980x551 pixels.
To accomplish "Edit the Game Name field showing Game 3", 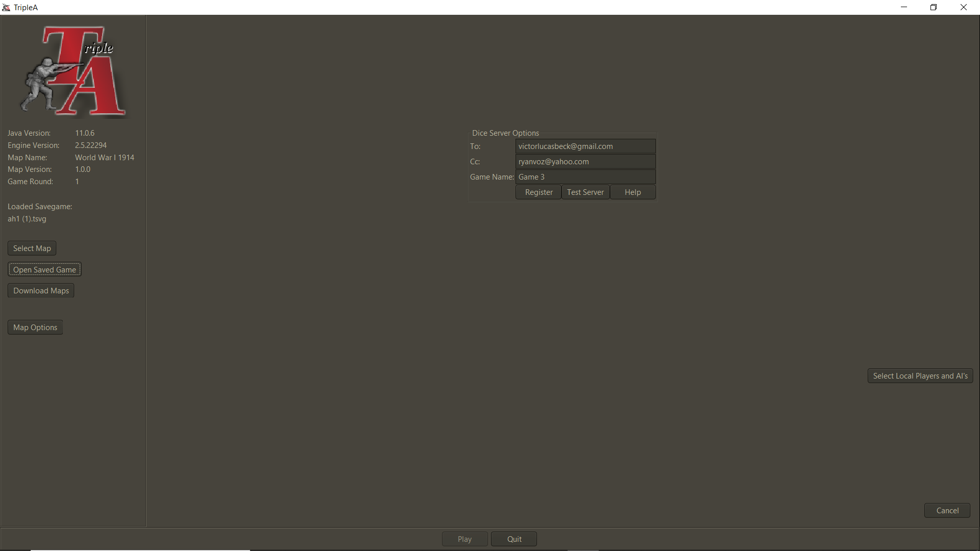I will 585,177.
